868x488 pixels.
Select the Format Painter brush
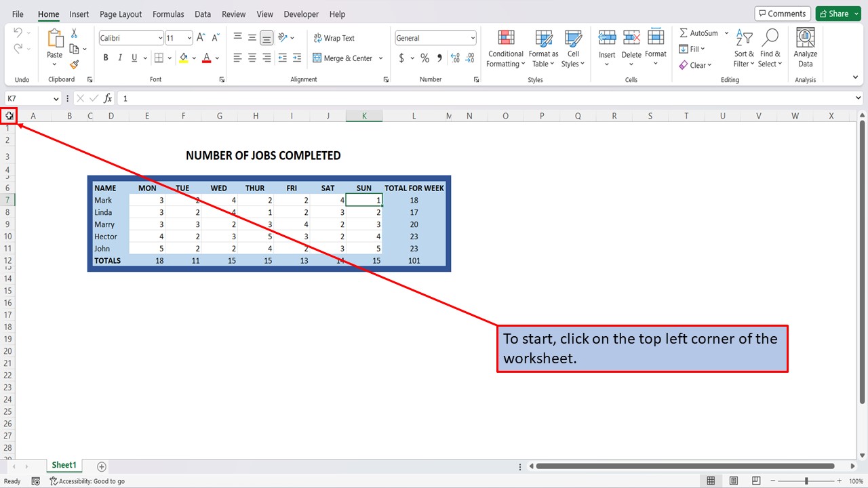[74, 64]
